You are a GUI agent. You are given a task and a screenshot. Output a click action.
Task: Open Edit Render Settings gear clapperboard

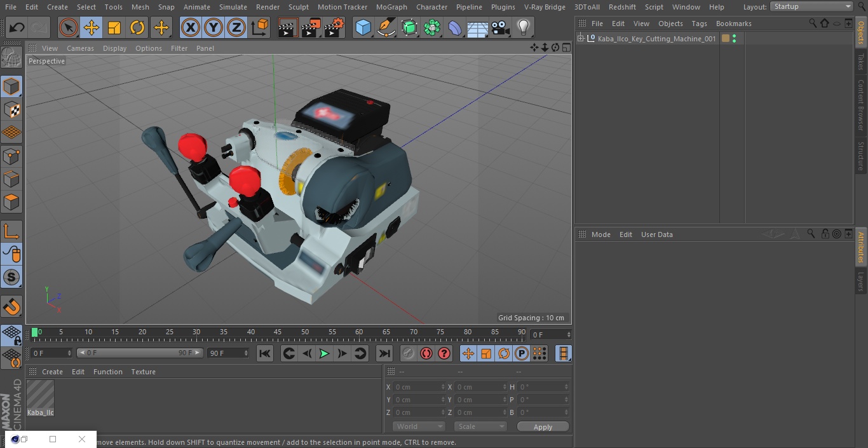click(334, 27)
